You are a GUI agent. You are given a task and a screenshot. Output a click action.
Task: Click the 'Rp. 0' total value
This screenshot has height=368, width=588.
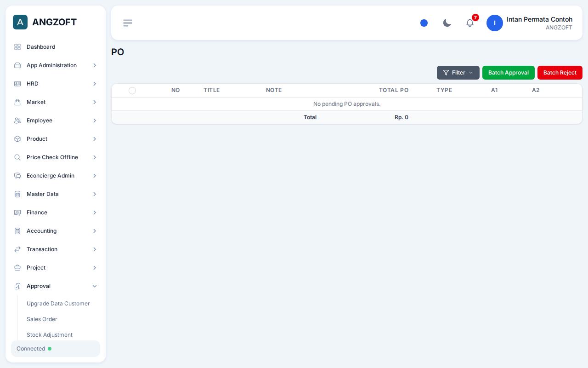coord(401,117)
